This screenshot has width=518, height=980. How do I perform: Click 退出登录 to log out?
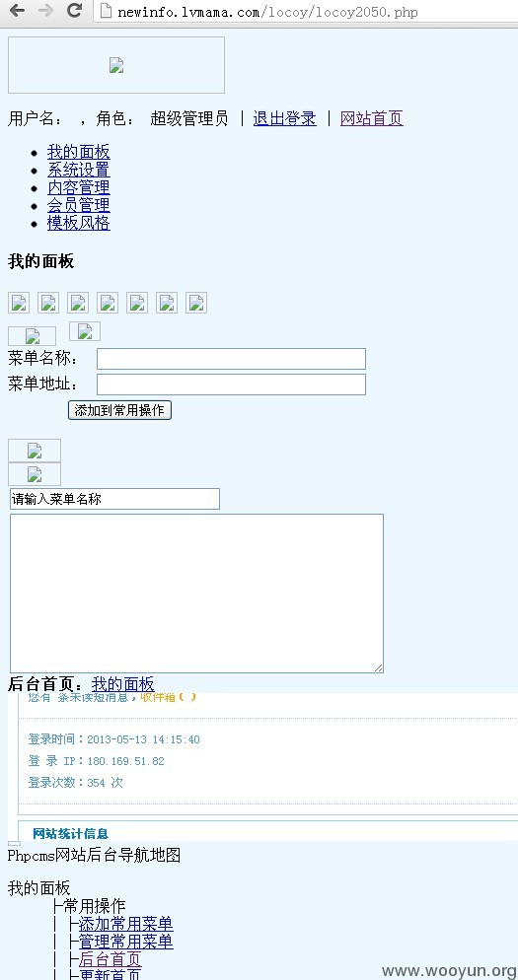click(x=284, y=118)
